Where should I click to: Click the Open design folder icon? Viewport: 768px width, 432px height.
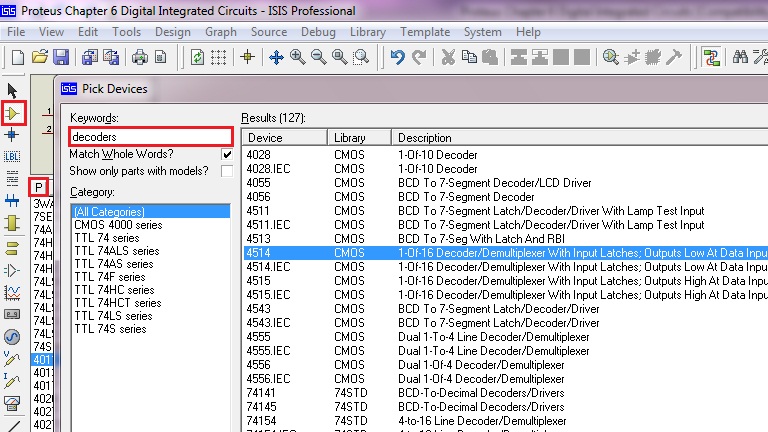tap(40, 57)
